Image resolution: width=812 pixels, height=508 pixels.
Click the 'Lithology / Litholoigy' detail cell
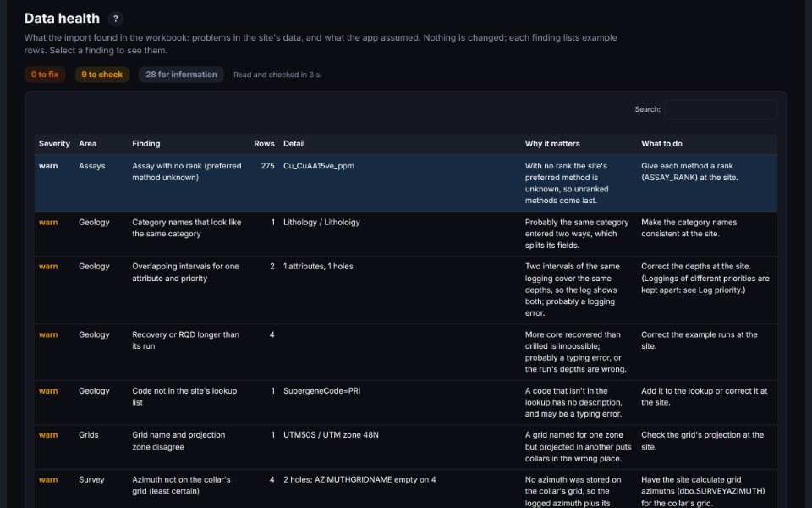click(321, 223)
